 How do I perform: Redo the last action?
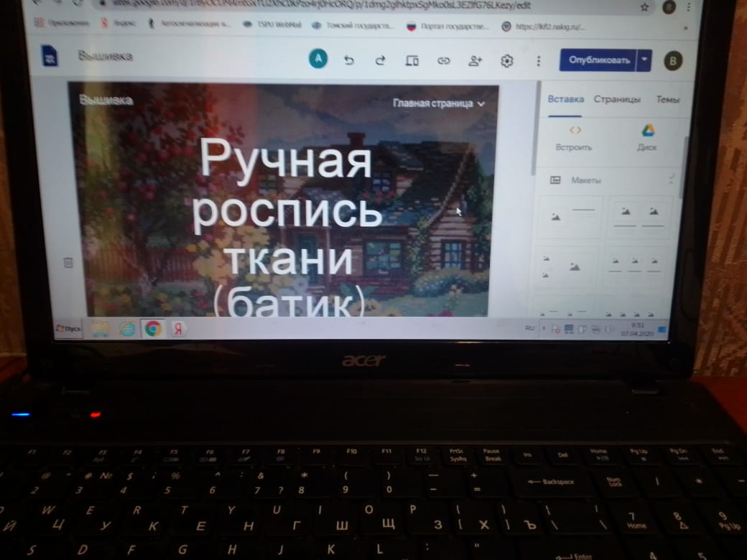click(x=380, y=60)
